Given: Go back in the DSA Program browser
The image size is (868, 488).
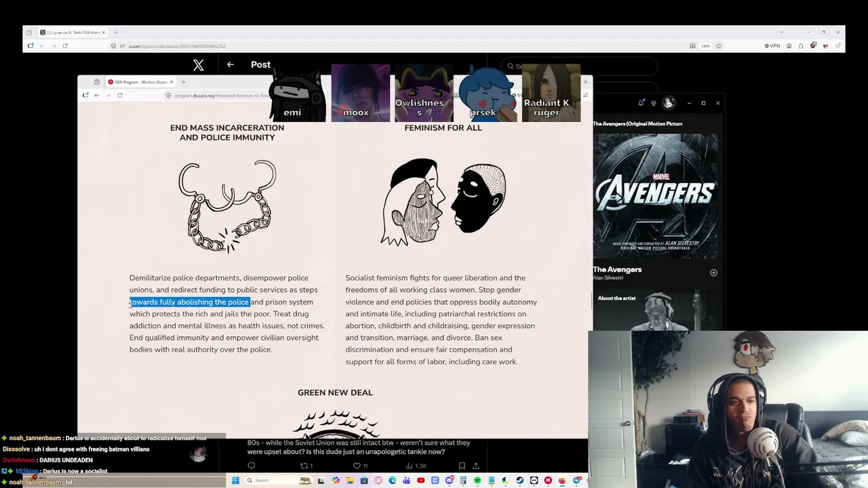Looking at the screenshot, I should pyautogui.click(x=97, y=96).
